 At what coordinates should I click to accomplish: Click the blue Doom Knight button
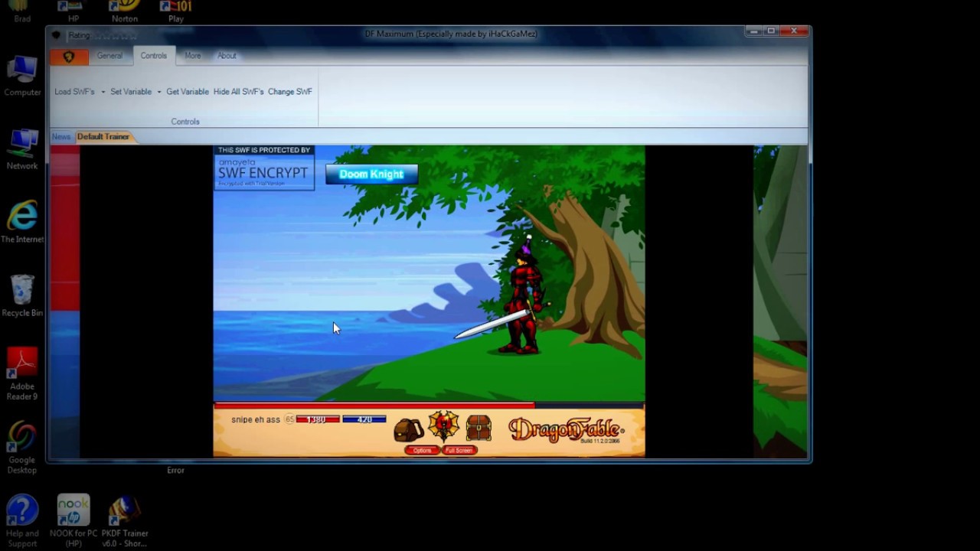[371, 174]
